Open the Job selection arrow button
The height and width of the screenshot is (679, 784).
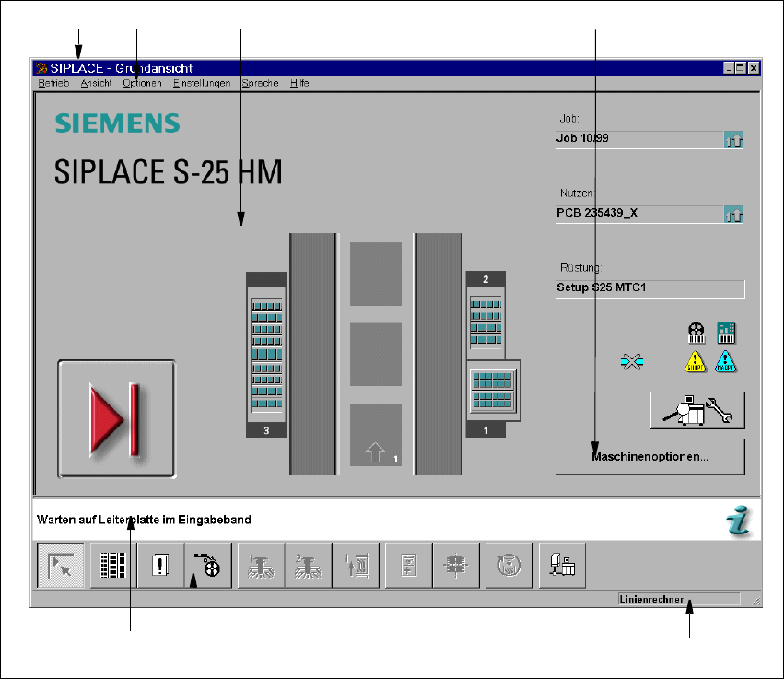point(733,140)
